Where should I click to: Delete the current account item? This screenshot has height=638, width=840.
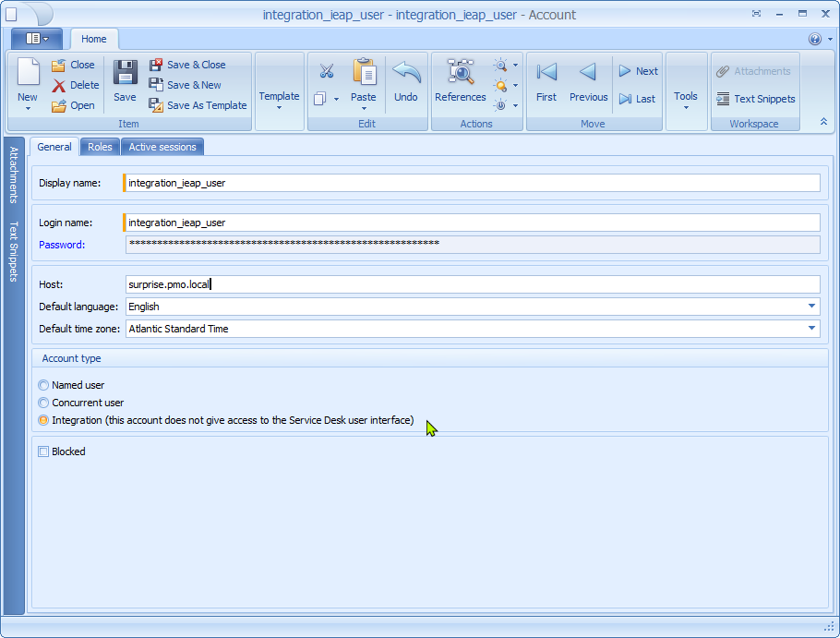click(x=75, y=85)
